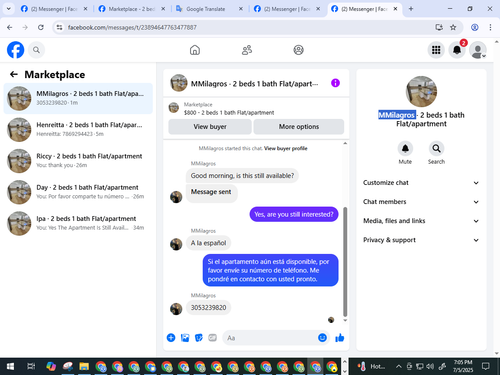
Task: Open the Chrome profile icon
Action: pyautogui.click(x=475, y=27)
